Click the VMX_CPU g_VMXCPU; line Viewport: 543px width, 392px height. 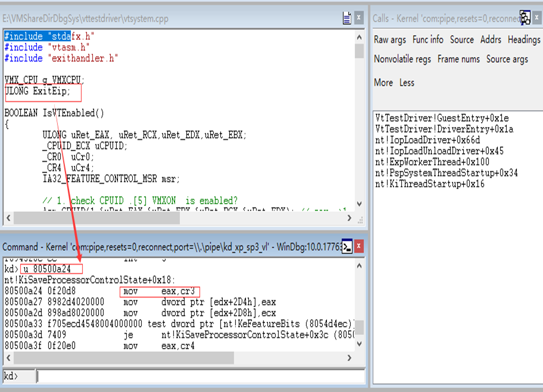(44, 80)
